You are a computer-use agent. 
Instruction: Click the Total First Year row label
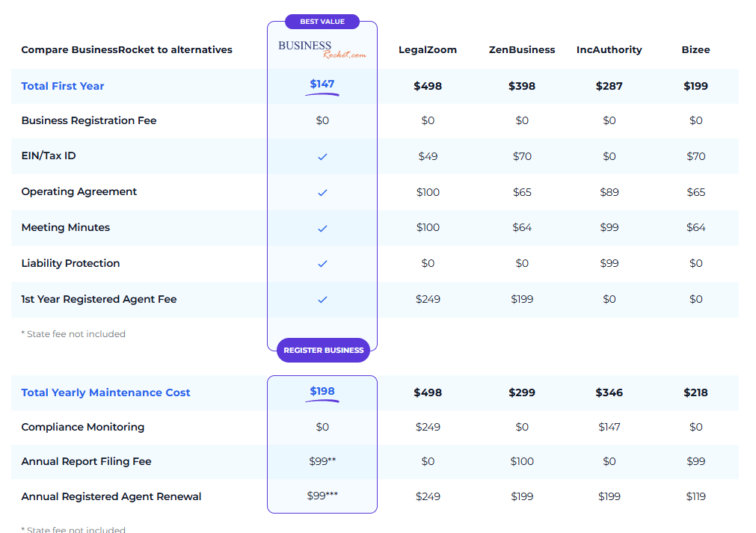click(x=63, y=86)
